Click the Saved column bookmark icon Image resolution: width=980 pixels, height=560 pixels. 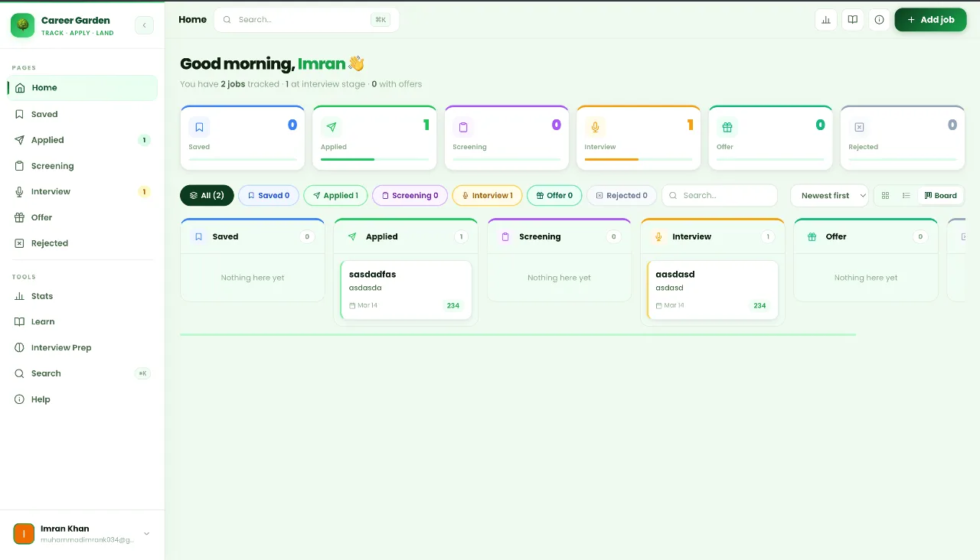198,237
